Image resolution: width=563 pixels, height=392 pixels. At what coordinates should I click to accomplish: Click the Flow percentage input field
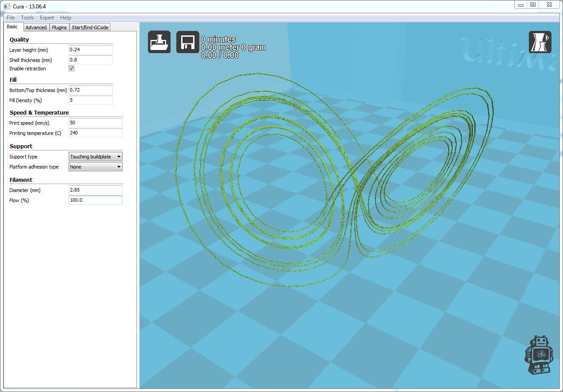[x=96, y=200]
